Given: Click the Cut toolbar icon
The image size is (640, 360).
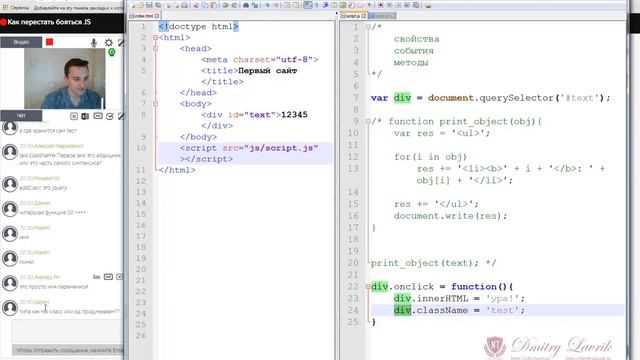Looking at the screenshot, I should pos(196,5).
